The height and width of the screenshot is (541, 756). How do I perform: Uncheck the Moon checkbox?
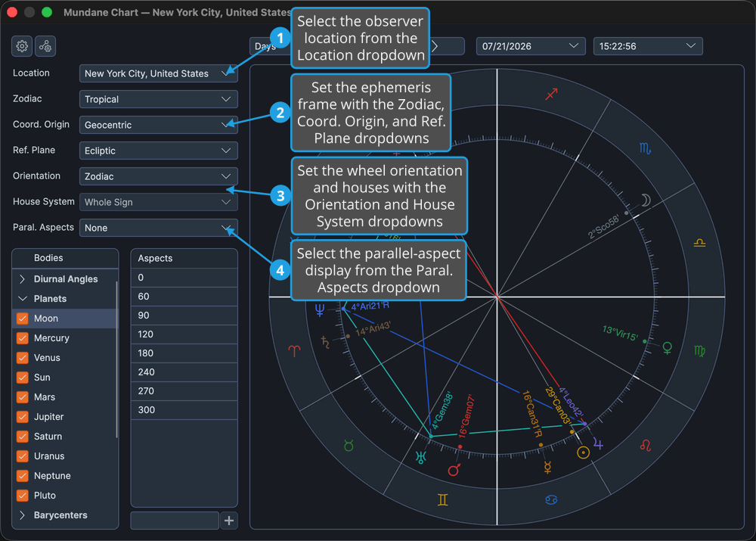pyautogui.click(x=22, y=319)
